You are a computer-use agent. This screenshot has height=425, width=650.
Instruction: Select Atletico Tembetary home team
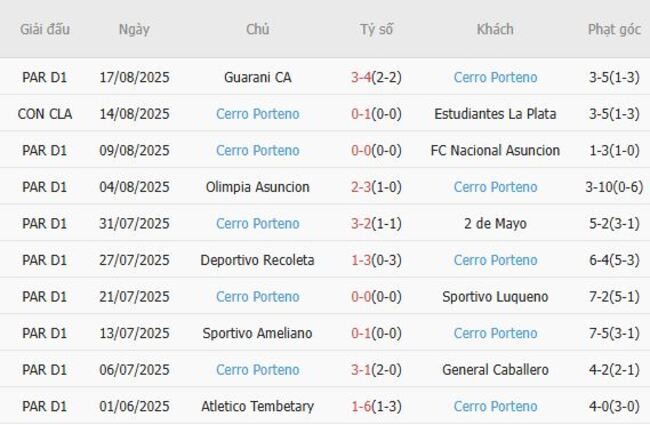click(x=257, y=406)
